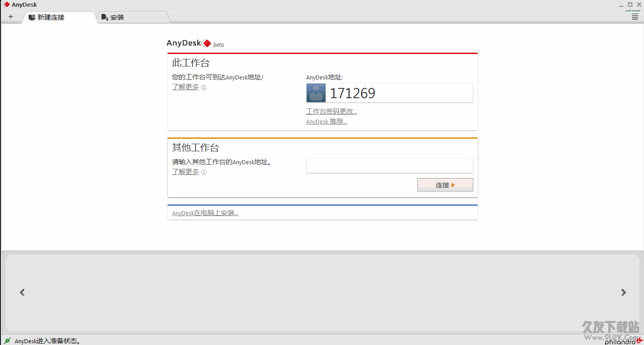
Task: Click status text AnyDesk进入准备状态。
Action: coord(48,341)
